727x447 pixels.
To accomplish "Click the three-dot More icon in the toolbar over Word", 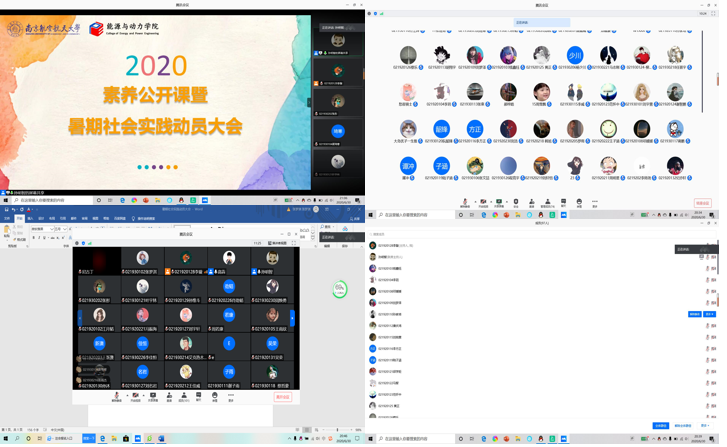I will (x=231, y=396).
